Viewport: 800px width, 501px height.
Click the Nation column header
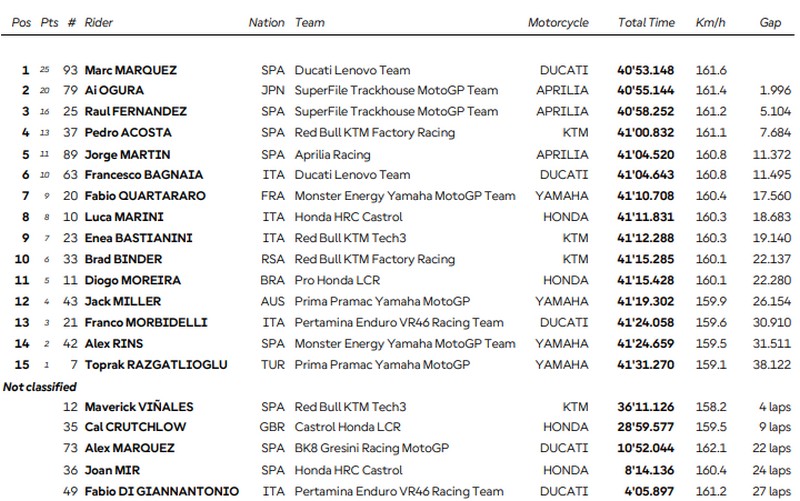[x=266, y=22]
